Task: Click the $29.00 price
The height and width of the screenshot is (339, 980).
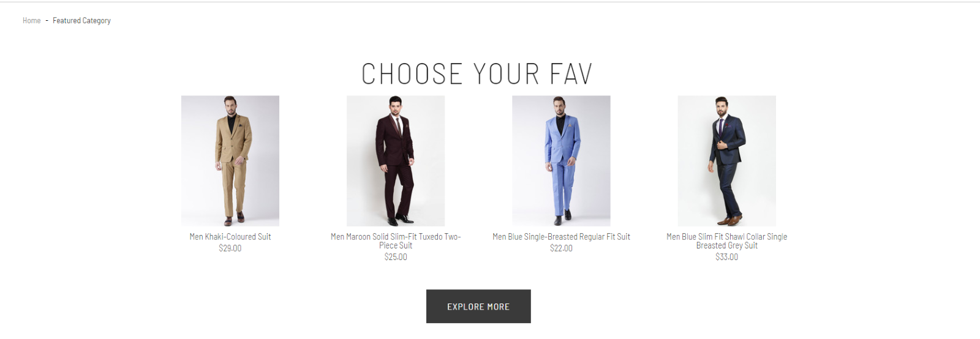Action: pos(230,248)
